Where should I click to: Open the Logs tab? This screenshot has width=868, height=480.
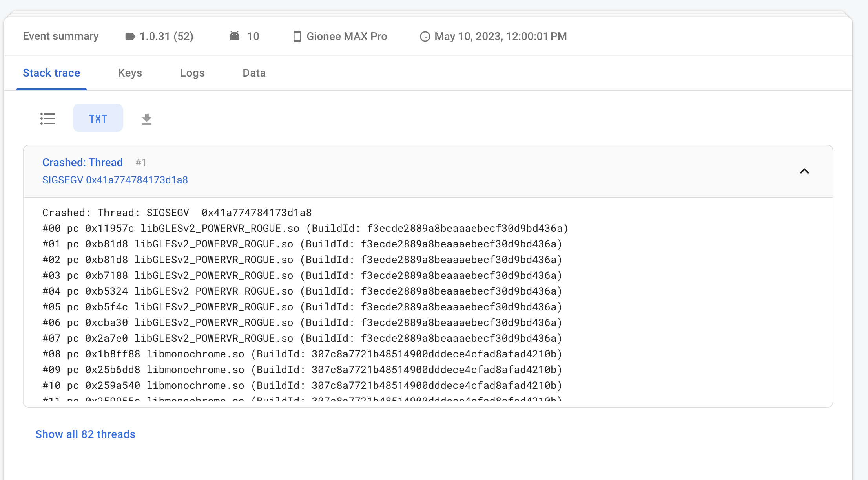[x=192, y=73]
